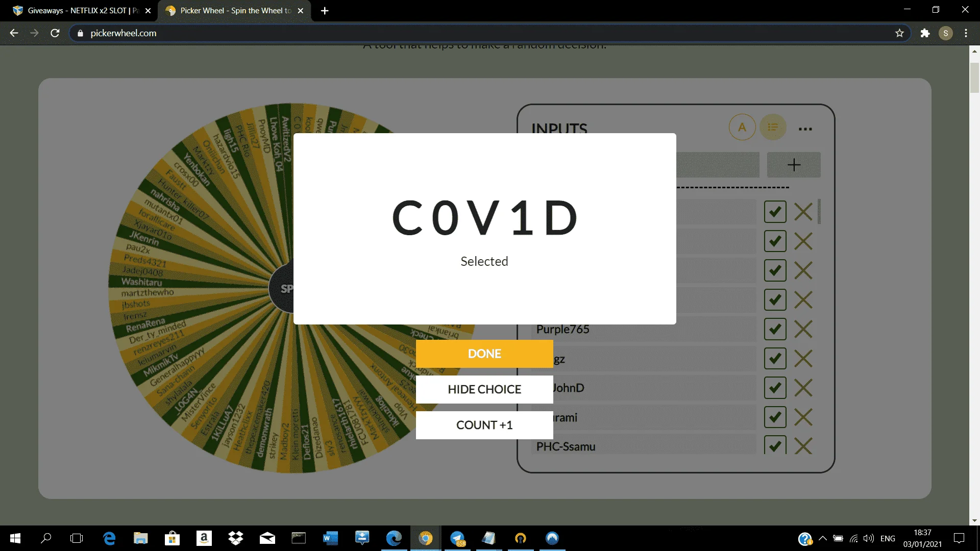Open the volume control in the tray
This screenshot has width=980, height=551.
tap(868, 538)
